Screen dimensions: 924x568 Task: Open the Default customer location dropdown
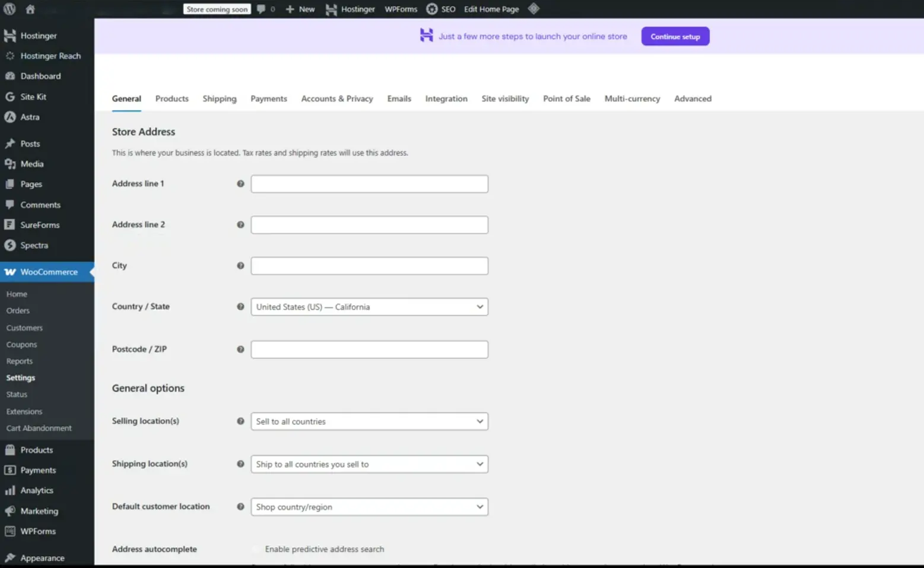click(x=369, y=507)
